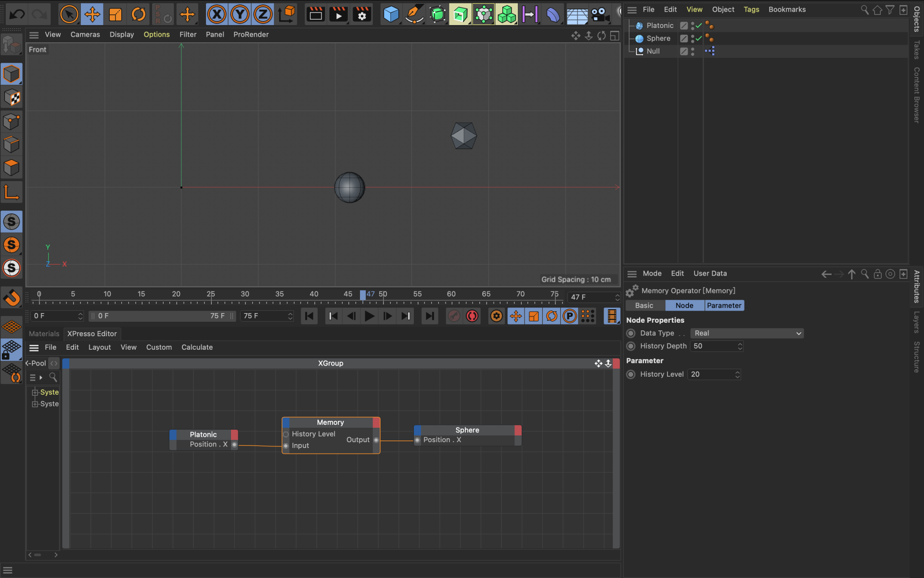Enable Axis mode L icon
This screenshot has width=924, height=578.
point(12,192)
